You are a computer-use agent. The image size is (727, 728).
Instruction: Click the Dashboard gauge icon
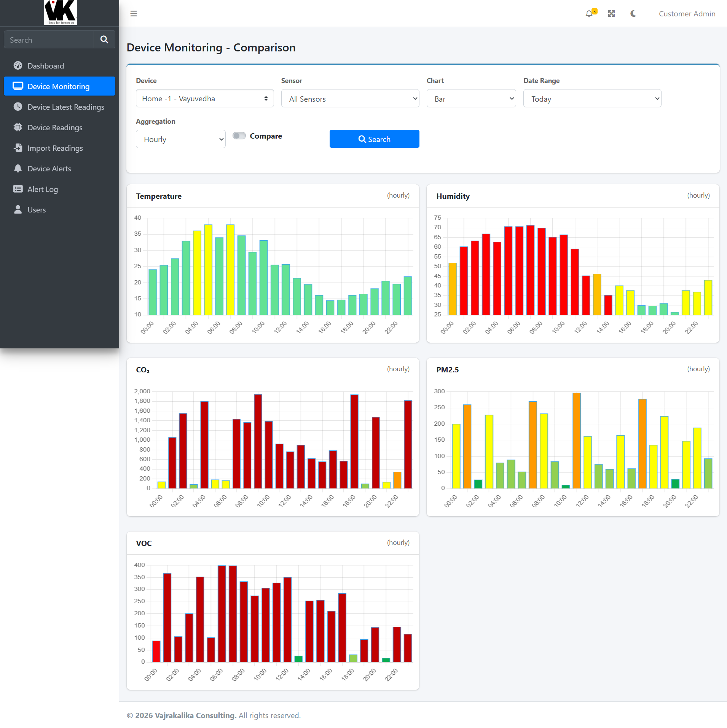[18, 65]
